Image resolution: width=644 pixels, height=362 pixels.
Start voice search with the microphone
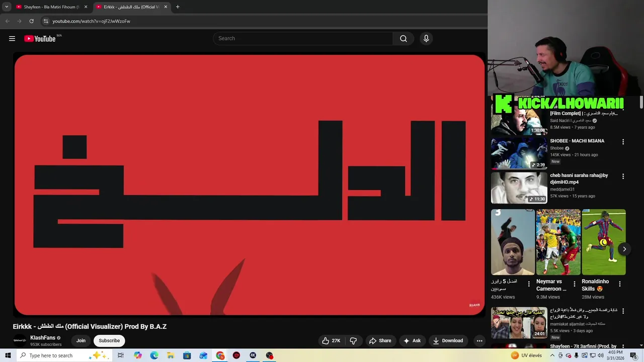click(x=426, y=39)
